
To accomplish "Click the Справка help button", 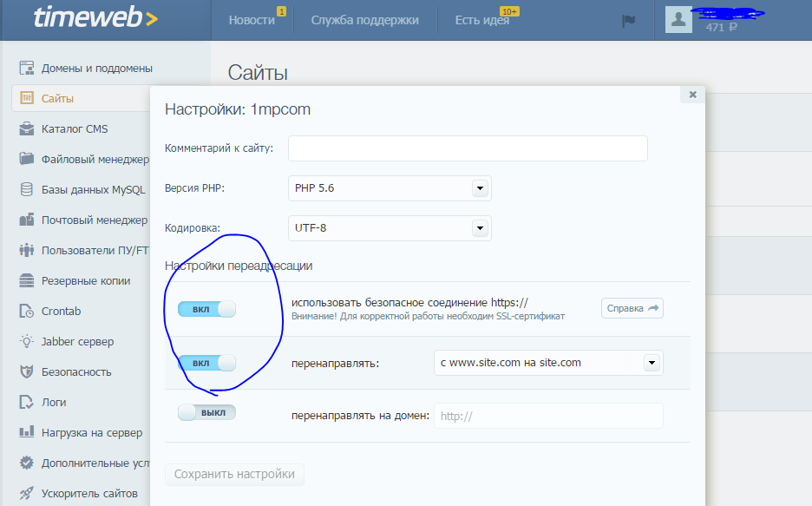I will click(x=632, y=308).
